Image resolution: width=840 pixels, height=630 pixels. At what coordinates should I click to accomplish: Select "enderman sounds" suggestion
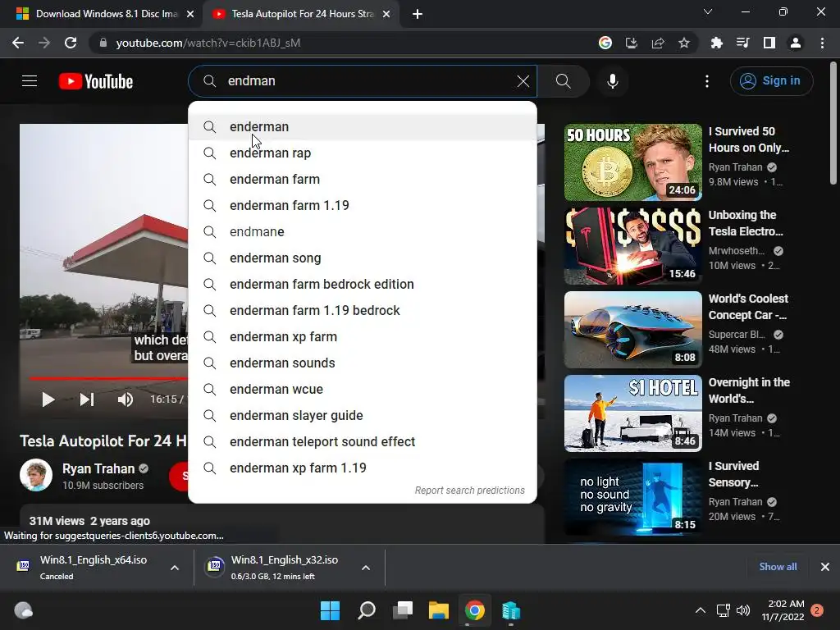[363, 363]
